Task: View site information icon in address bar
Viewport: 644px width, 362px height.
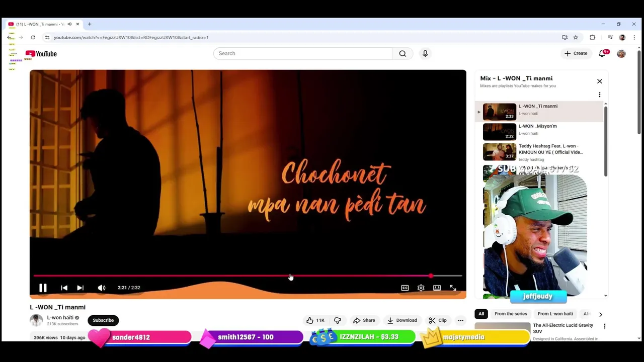Action: [47, 37]
